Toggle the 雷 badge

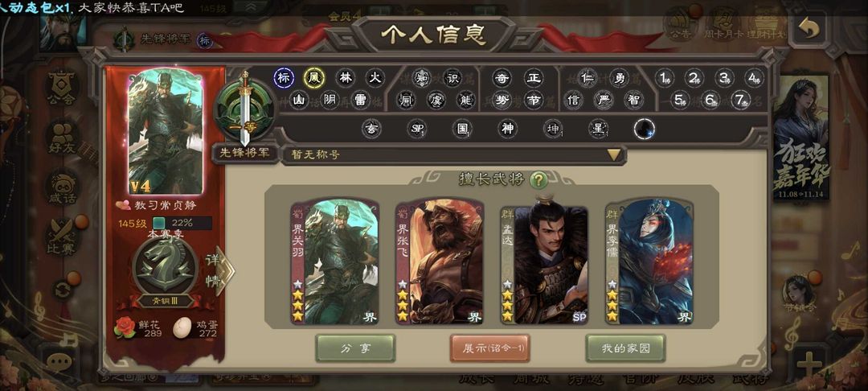[x=360, y=101]
